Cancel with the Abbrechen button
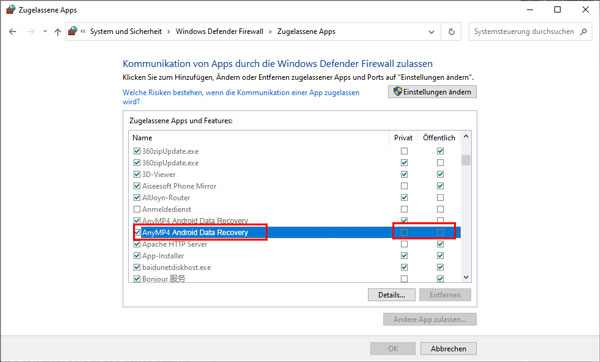The width and height of the screenshot is (600, 362). point(448,349)
